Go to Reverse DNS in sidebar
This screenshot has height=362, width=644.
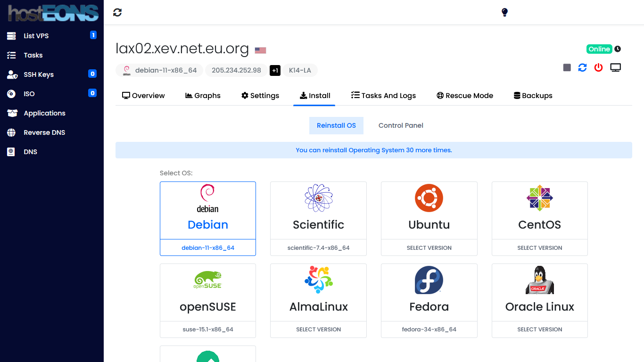pos(44,132)
